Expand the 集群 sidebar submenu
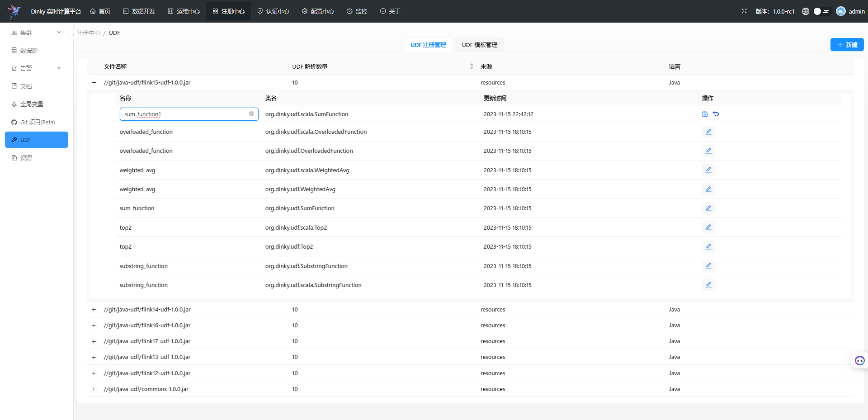The image size is (868, 420). click(x=37, y=33)
